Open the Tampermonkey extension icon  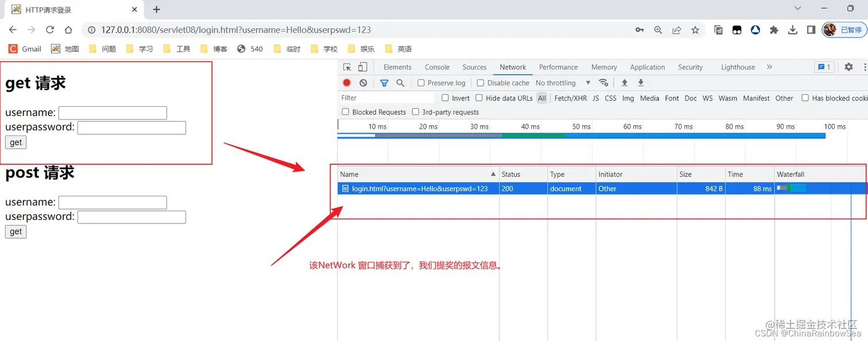click(x=737, y=30)
